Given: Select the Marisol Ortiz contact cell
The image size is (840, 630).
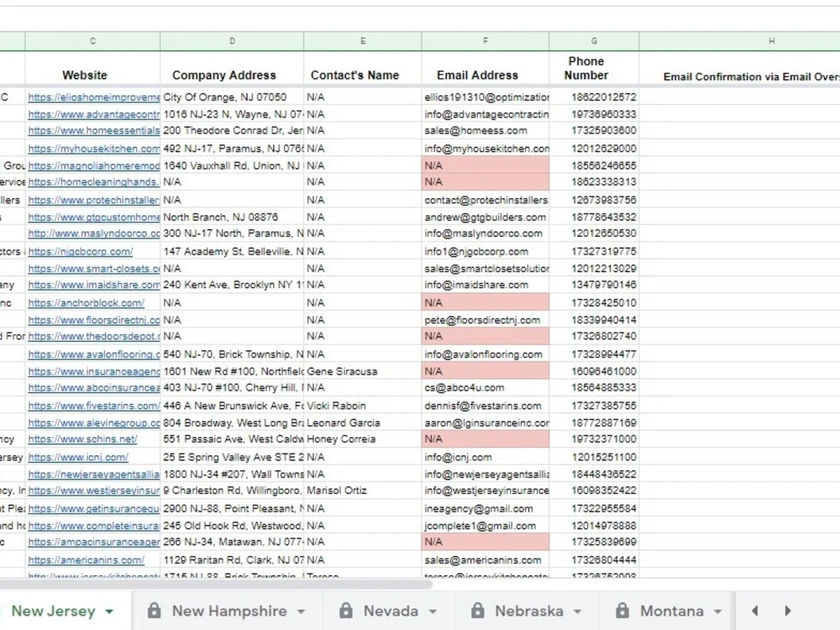Looking at the screenshot, I should (363, 491).
